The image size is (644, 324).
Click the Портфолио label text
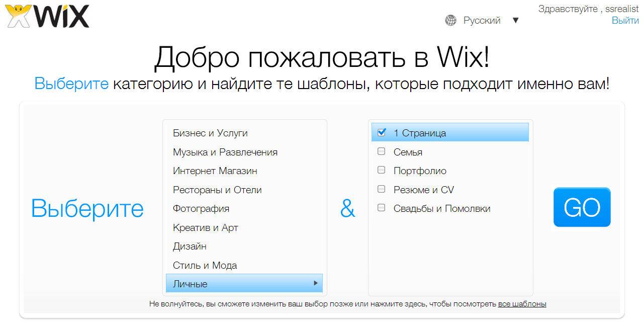pyautogui.click(x=420, y=171)
